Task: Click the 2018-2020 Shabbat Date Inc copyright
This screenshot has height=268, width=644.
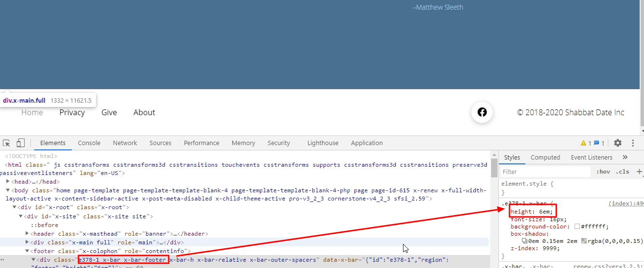Action: click(x=571, y=112)
